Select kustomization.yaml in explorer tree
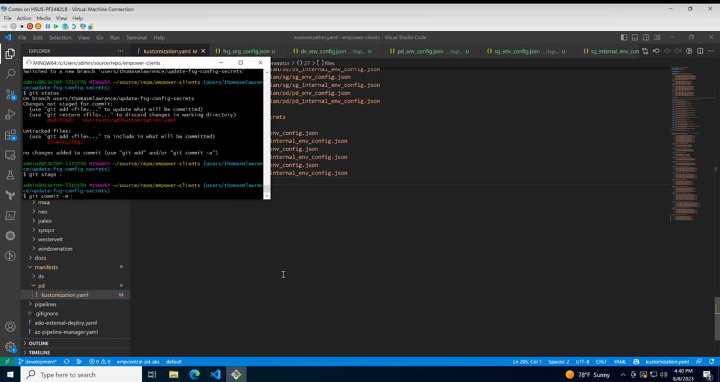 [76, 295]
